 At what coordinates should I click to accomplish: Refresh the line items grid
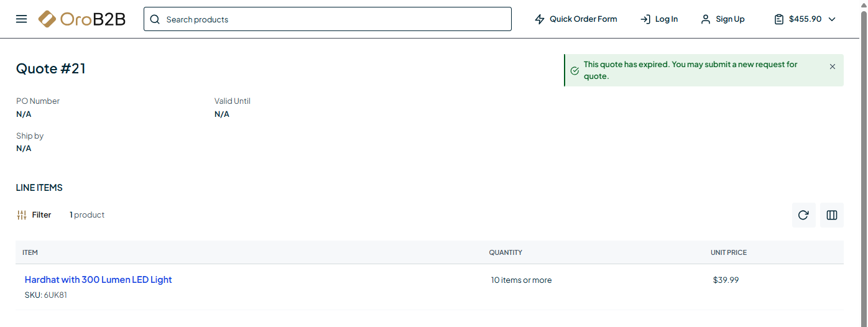coord(803,215)
